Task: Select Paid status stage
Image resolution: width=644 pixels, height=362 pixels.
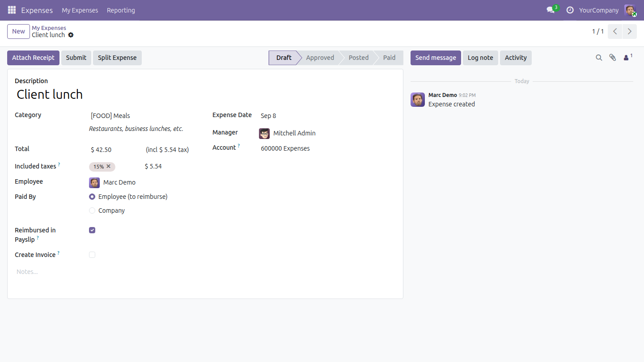Action: 389,58
